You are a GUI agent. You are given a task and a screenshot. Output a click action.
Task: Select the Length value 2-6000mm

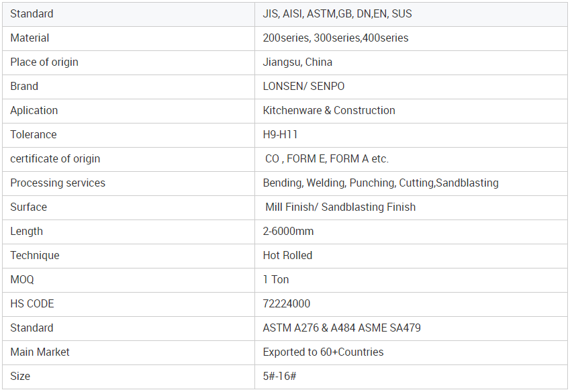[288, 232]
